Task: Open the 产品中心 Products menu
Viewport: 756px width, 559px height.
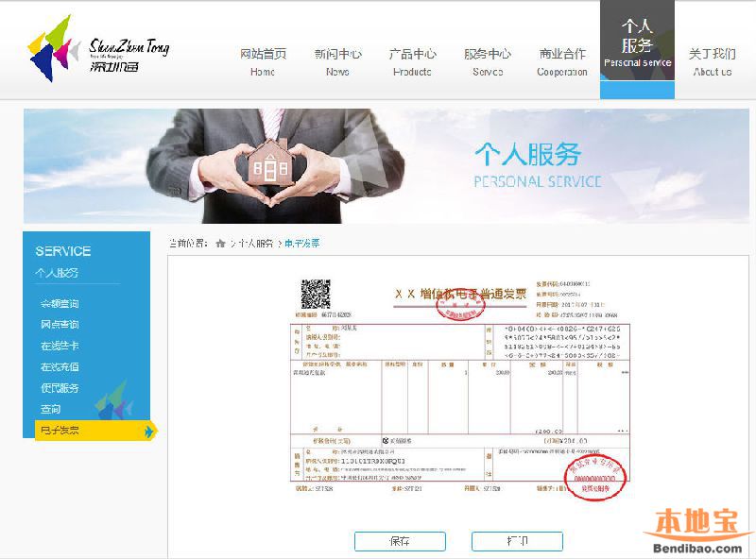Action: pos(412,61)
